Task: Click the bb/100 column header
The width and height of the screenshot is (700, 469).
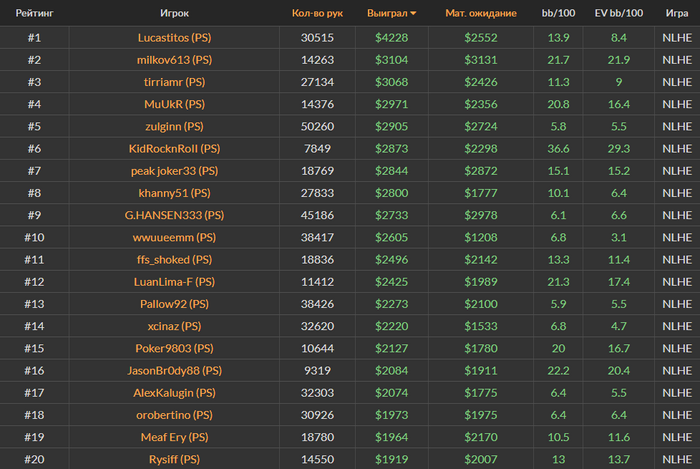Action: tap(558, 14)
